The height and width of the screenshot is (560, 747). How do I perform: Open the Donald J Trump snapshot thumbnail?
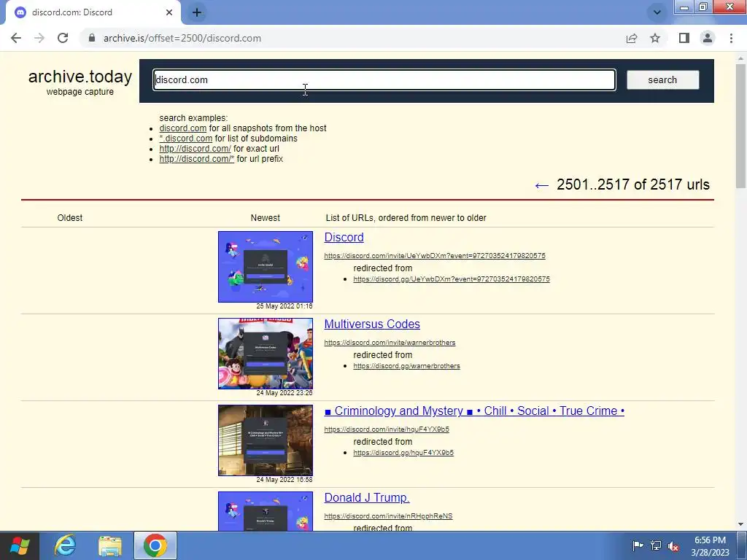coord(266,511)
